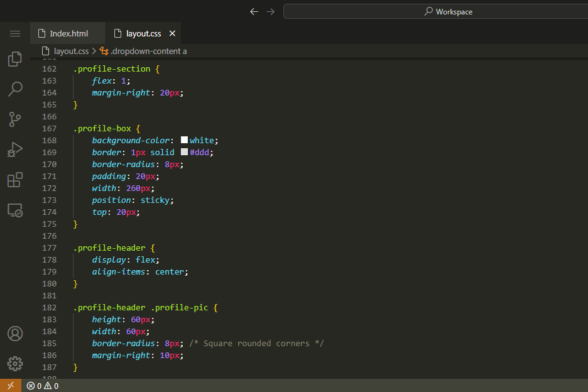Click line number 182 in gutter
Image resolution: width=588 pixels, height=392 pixels.
[49, 308]
